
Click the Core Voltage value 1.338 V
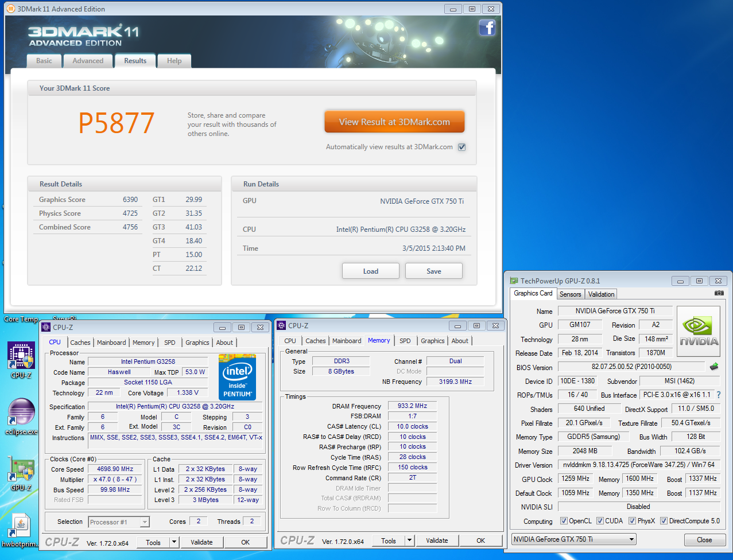pyautogui.click(x=188, y=392)
